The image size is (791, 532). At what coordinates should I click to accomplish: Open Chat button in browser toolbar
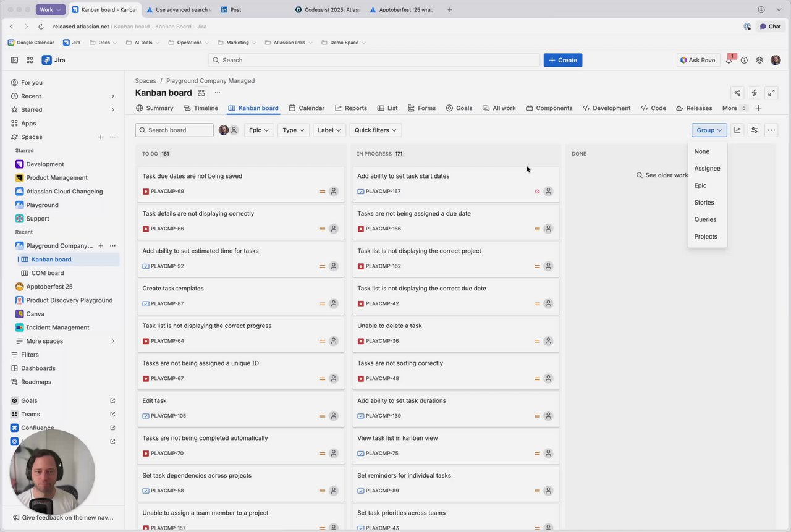click(x=771, y=27)
